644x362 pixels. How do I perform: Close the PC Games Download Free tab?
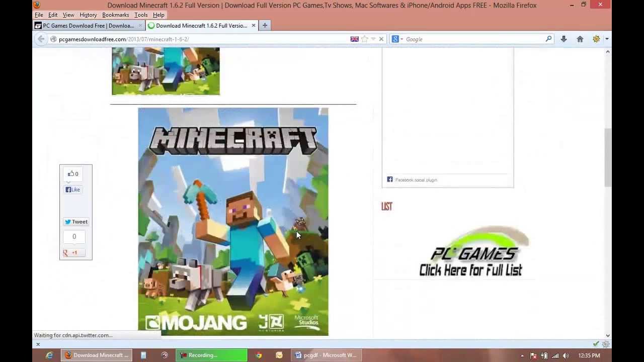click(x=140, y=26)
